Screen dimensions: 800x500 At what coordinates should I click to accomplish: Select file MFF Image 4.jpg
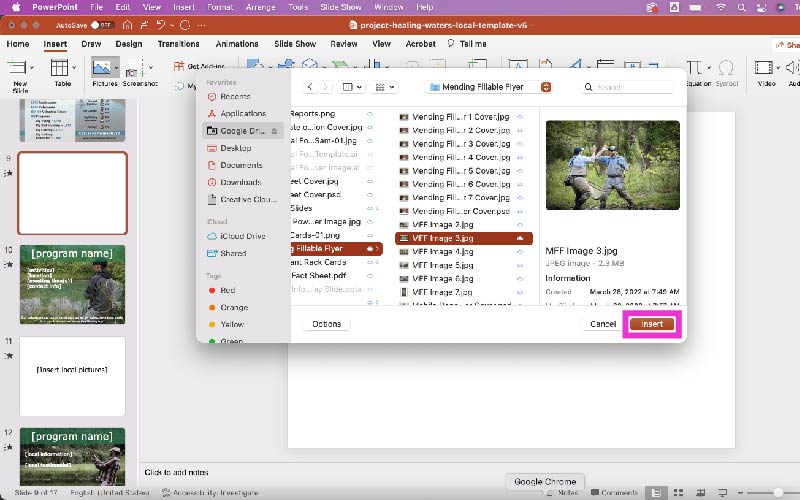(x=463, y=252)
